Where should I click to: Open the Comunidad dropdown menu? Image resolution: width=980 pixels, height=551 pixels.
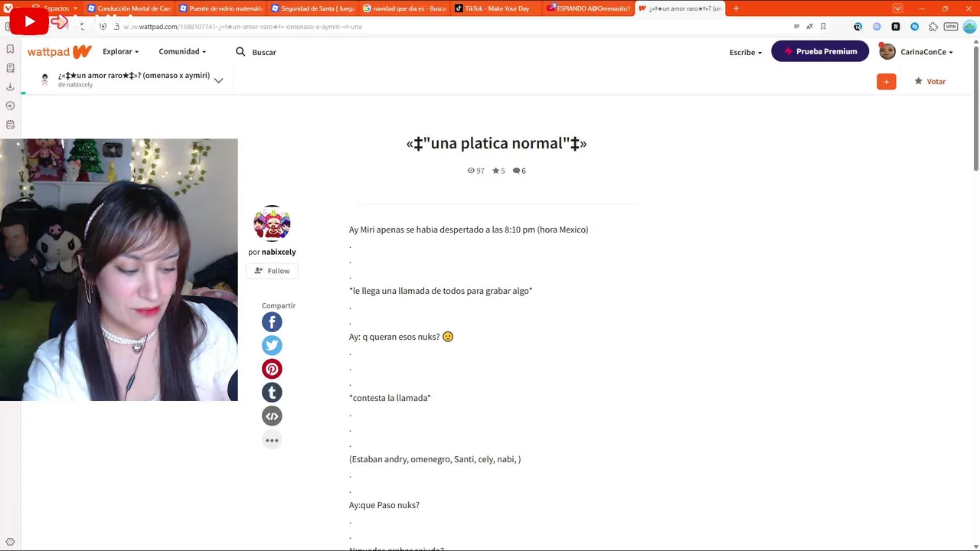(182, 51)
